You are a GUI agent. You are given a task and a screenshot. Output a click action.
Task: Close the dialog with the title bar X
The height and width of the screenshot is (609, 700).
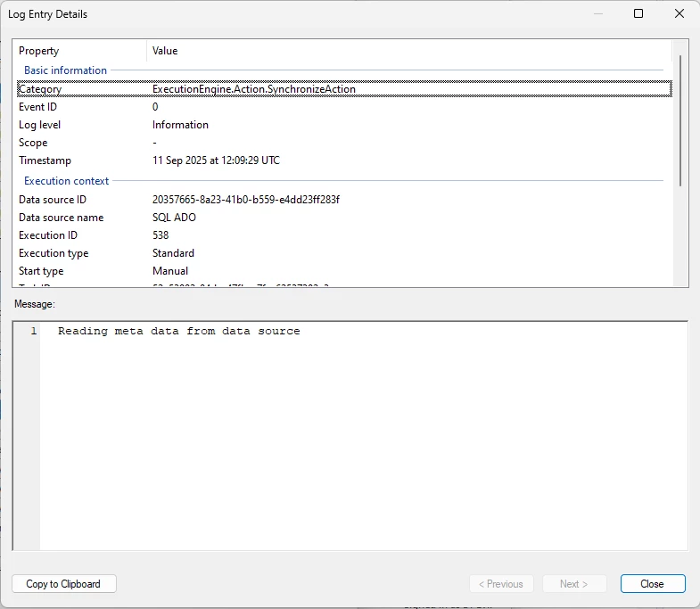[x=679, y=14]
